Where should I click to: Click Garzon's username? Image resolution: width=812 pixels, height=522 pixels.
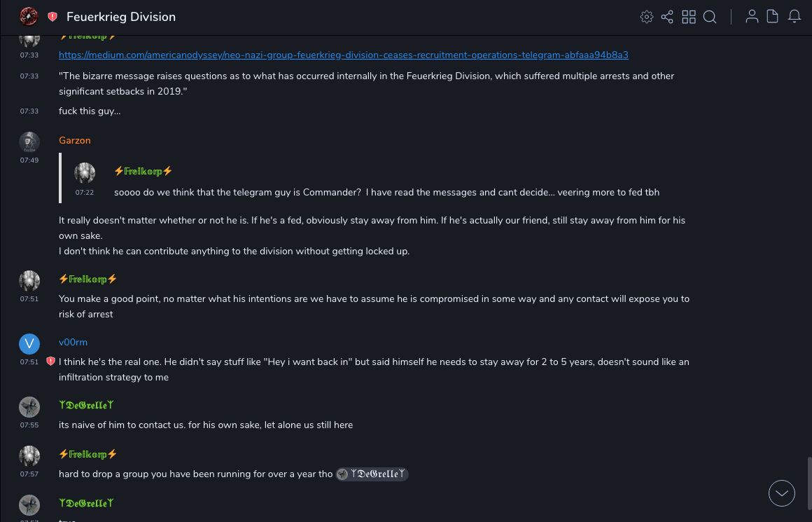[75, 140]
